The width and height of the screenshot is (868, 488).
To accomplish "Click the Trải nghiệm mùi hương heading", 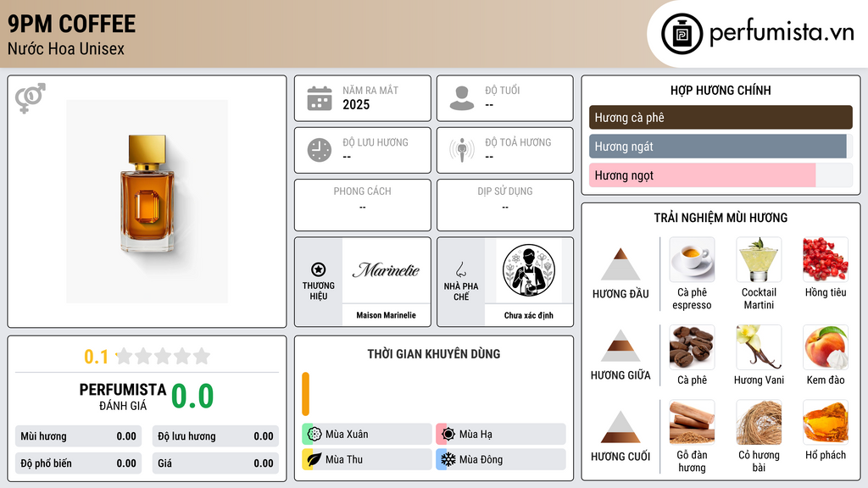I will (x=721, y=218).
